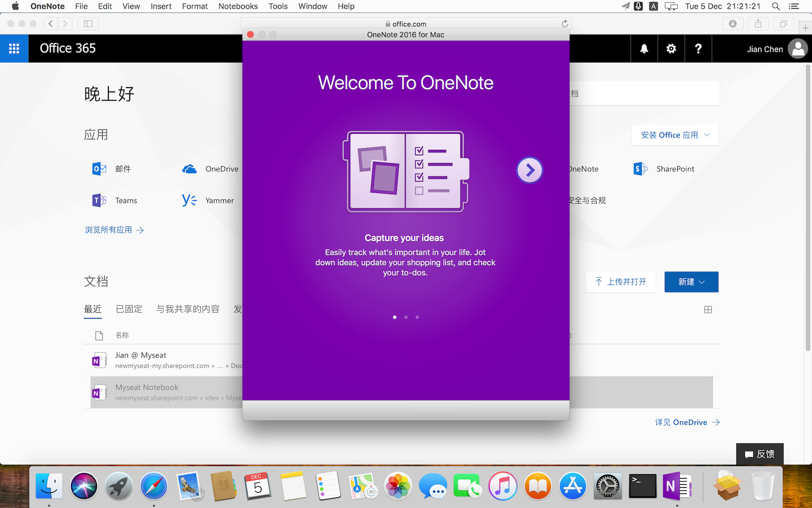Go forward in Safari
812x508 pixels.
click(x=65, y=24)
